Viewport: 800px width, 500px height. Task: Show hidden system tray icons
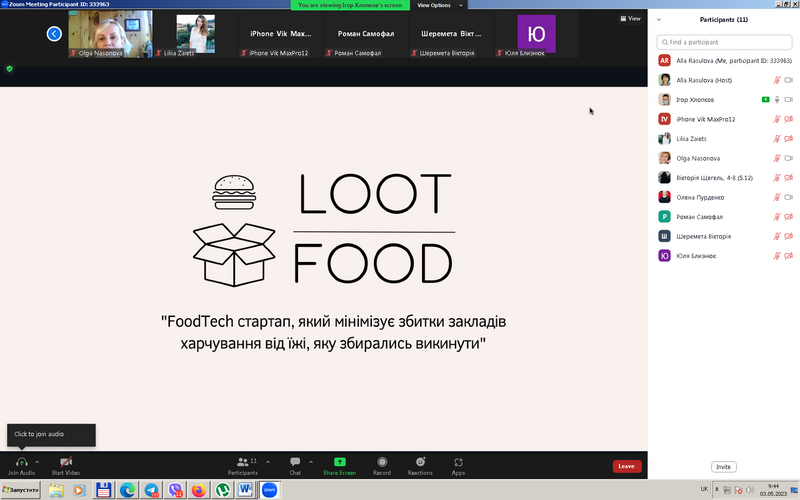(x=716, y=489)
